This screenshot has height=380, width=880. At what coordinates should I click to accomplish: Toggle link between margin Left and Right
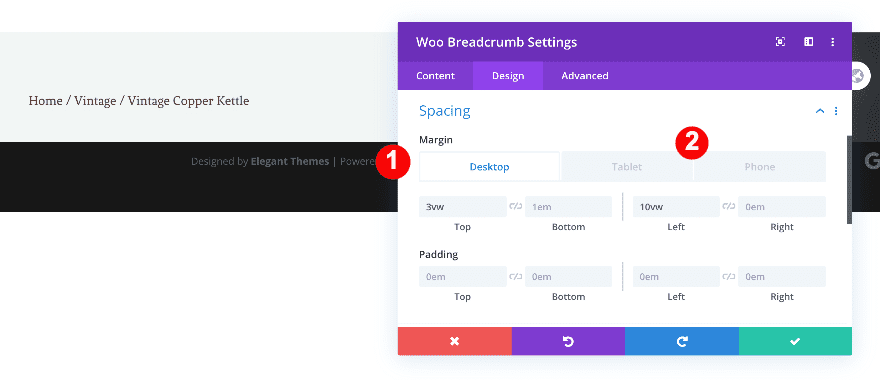point(729,207)
